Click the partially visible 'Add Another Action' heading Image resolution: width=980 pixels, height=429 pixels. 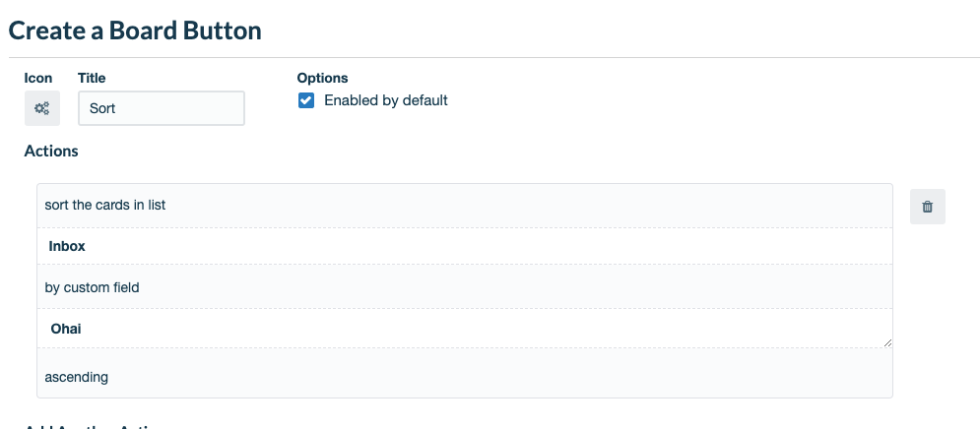pos(94,426)
